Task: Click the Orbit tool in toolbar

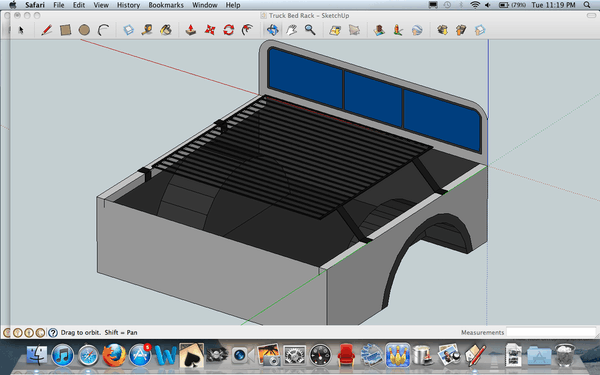Action: 272,30
